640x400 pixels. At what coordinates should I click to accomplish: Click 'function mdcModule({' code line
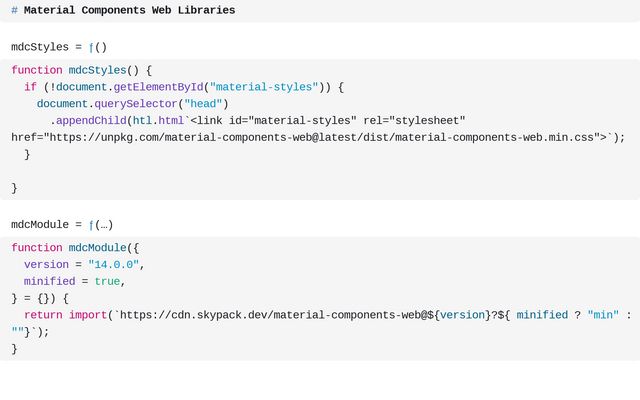click(x=75, y=248)
